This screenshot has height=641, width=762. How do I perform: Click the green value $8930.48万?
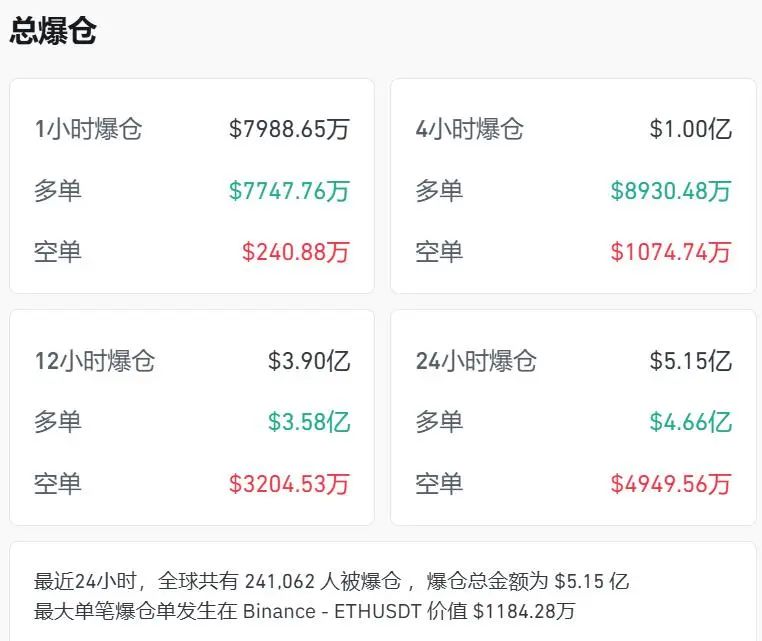671,190
